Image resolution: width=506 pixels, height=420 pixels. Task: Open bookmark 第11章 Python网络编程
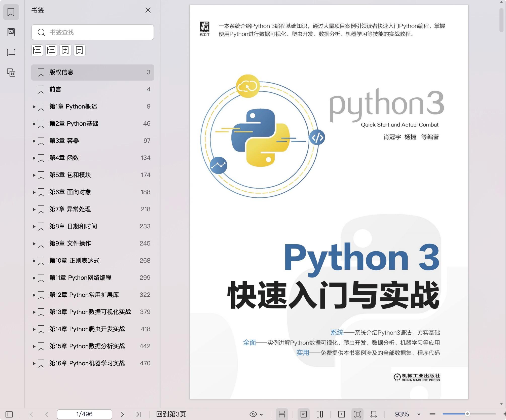(x=92, y=278)
